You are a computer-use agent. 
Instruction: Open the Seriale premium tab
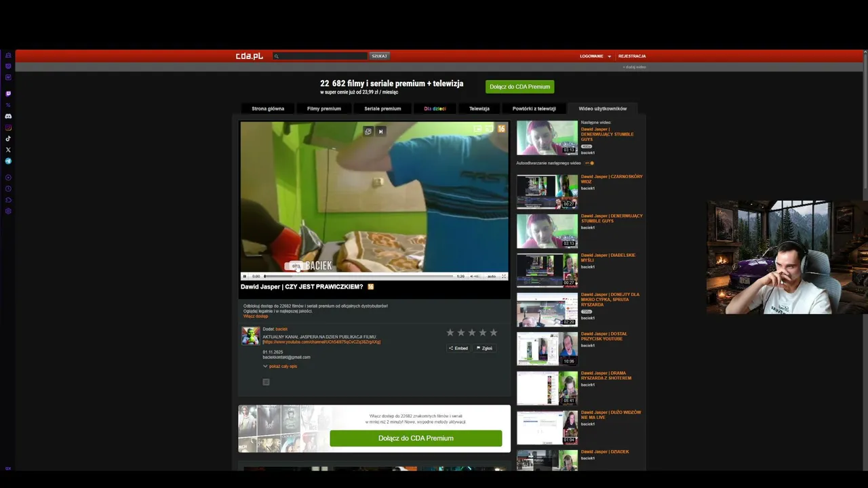click(x=382, y=108)
